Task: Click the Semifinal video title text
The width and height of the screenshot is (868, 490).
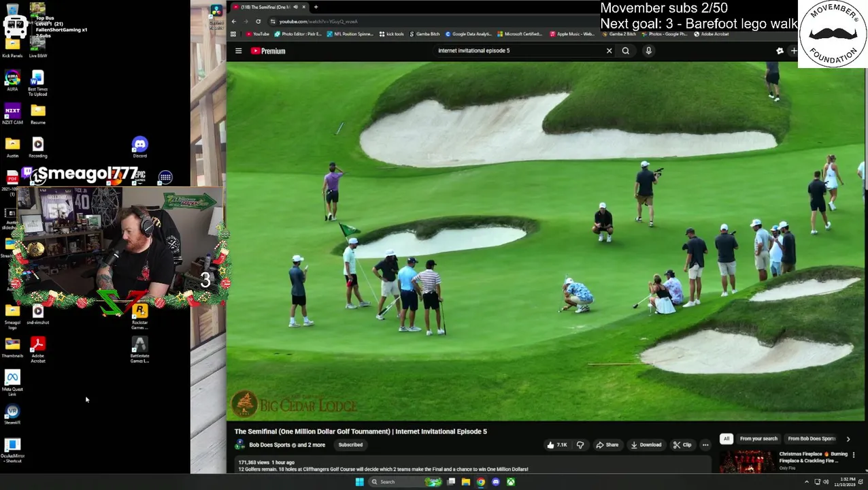Action: tap(361, 431)
